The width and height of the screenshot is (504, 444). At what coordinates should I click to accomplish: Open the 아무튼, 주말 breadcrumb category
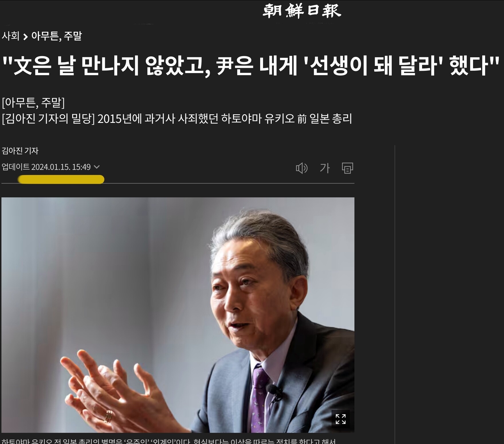pos(56,36)
